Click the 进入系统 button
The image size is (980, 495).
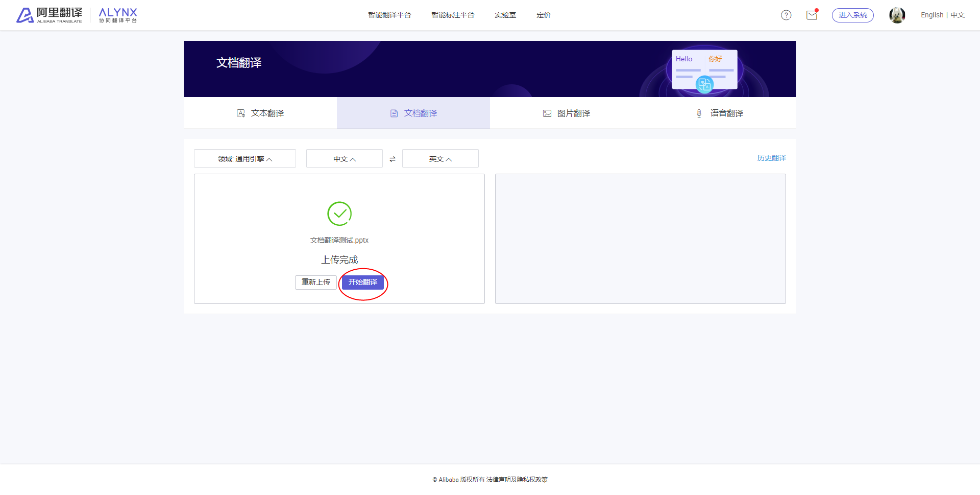[853, 15]
